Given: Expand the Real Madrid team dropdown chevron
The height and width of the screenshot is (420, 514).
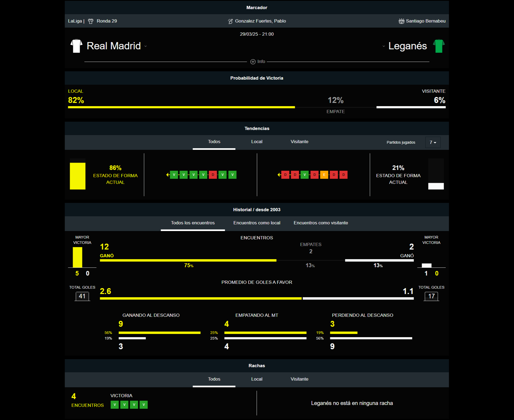Looking at the screenshot, I should tap(146, 46).
